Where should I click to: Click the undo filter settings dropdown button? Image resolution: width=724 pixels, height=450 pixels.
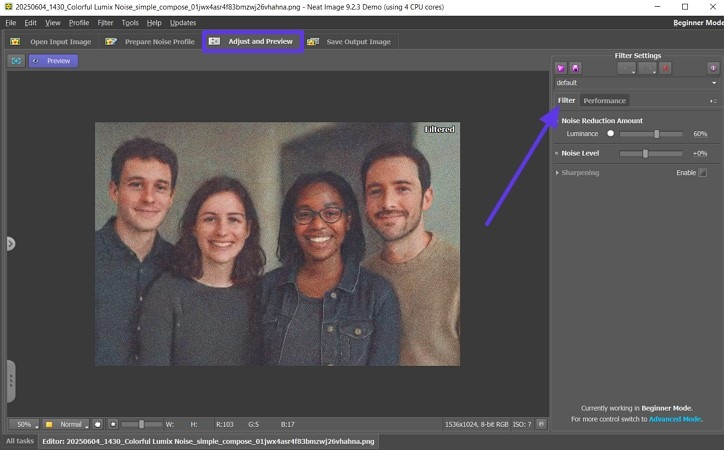coord(627,68)
